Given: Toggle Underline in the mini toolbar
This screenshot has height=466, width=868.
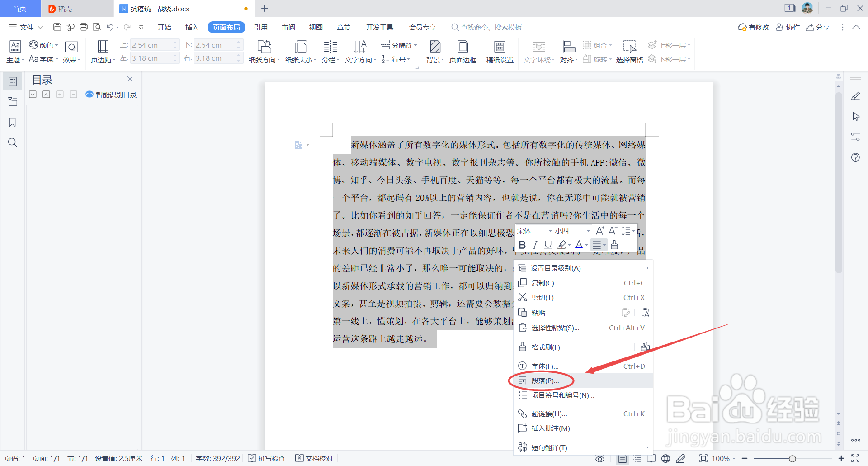Looking at the screenshot, I should point(548,245).
